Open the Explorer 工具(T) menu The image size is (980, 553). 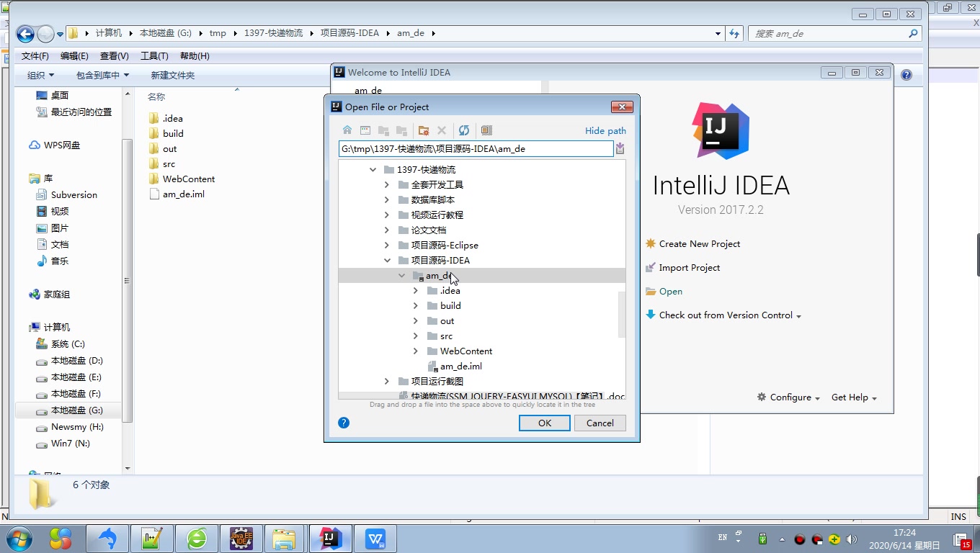tap(154, 55)
